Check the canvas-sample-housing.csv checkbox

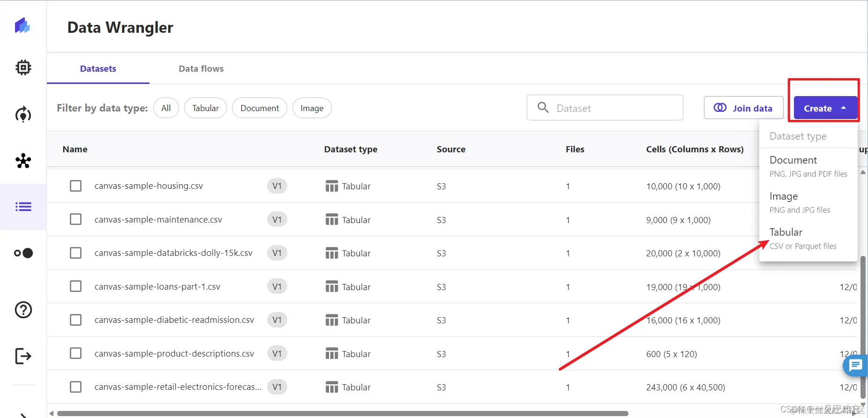(75, 186)
